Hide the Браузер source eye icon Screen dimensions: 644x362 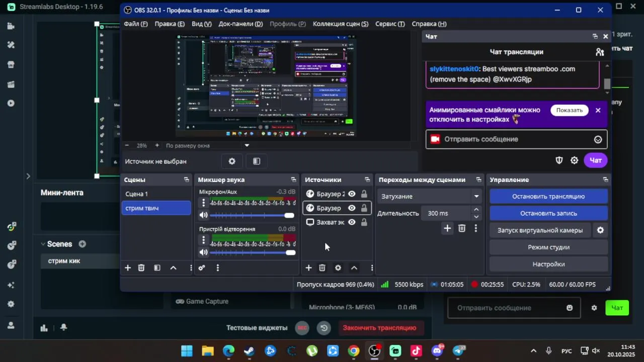click(x=352, y=208)
